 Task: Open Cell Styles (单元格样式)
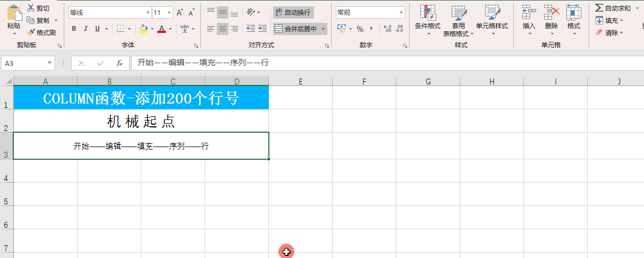pyautogui.click(x=492, y=20)
